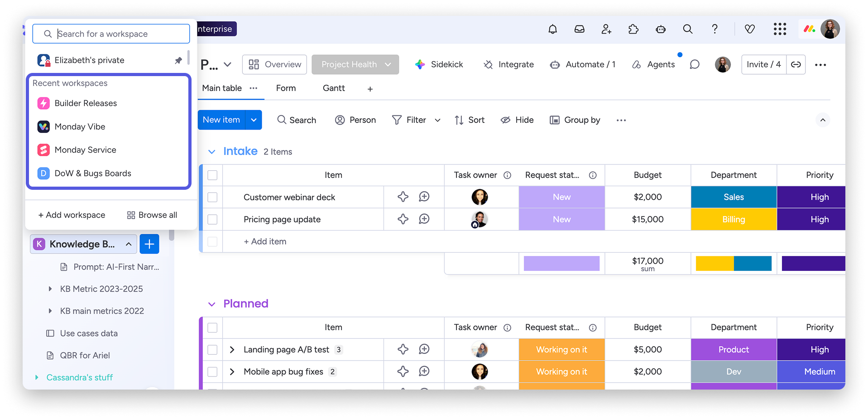This screenshot has width=868, height=419.
Task: Click the Billing department color cell
Action: point(734,220)
